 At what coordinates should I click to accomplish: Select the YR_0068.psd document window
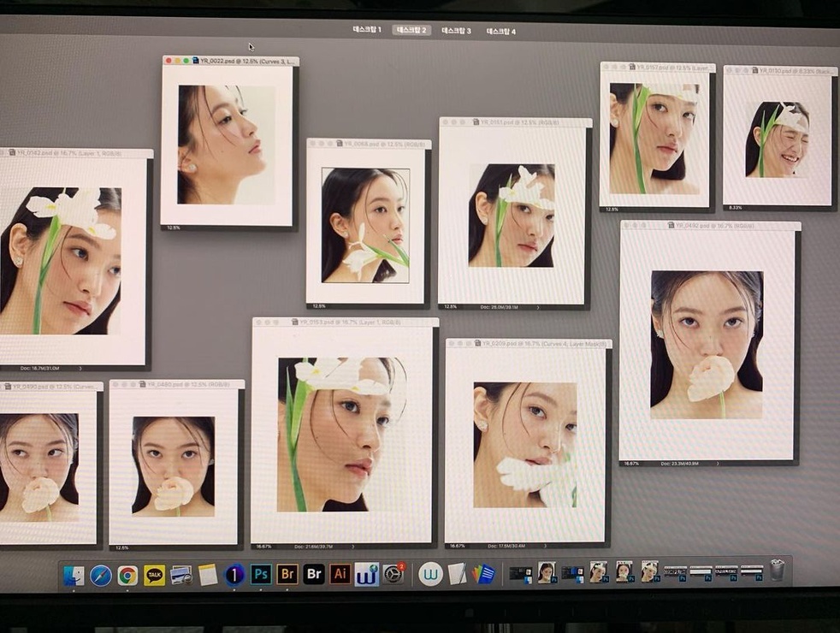(370, 144)
